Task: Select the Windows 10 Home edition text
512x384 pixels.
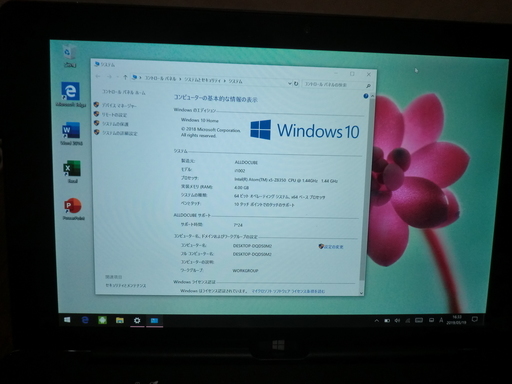Action: (200, 120)
